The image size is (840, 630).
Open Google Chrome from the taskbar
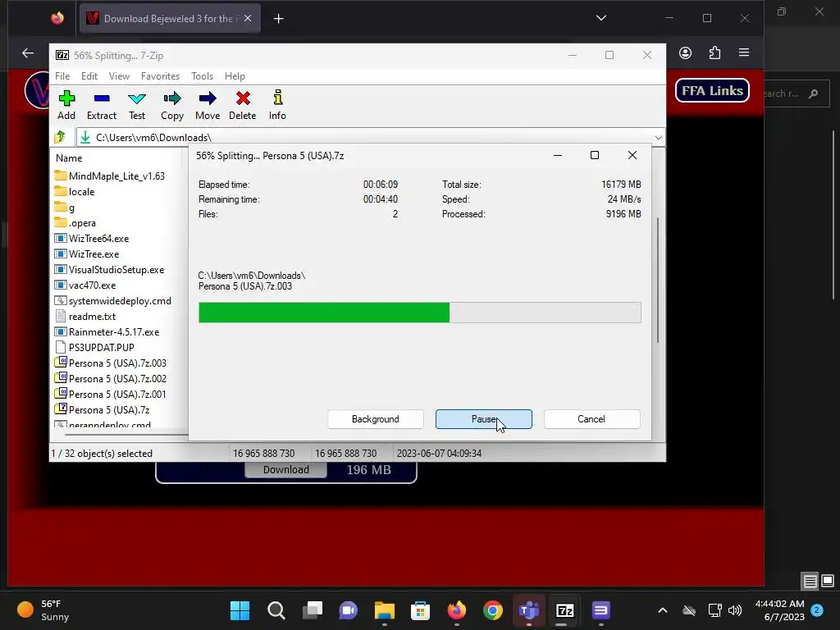493,610
